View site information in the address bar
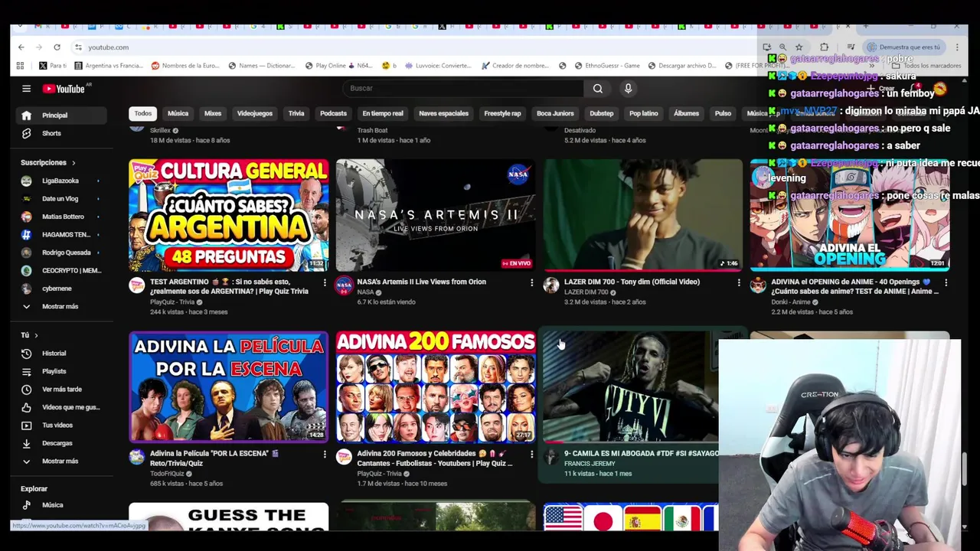The width and height of the screenshot is (980, 551). [x=78, y=47]
